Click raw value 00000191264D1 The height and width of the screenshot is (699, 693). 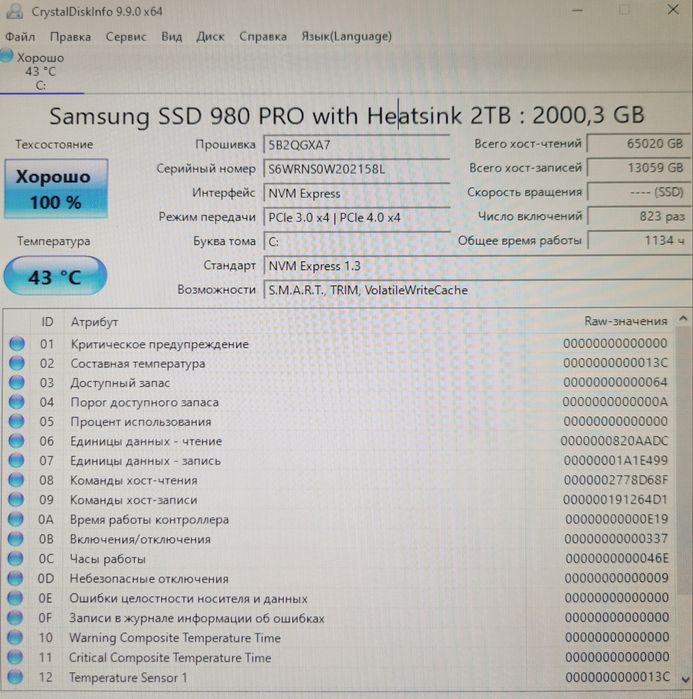tap(615, 500)
